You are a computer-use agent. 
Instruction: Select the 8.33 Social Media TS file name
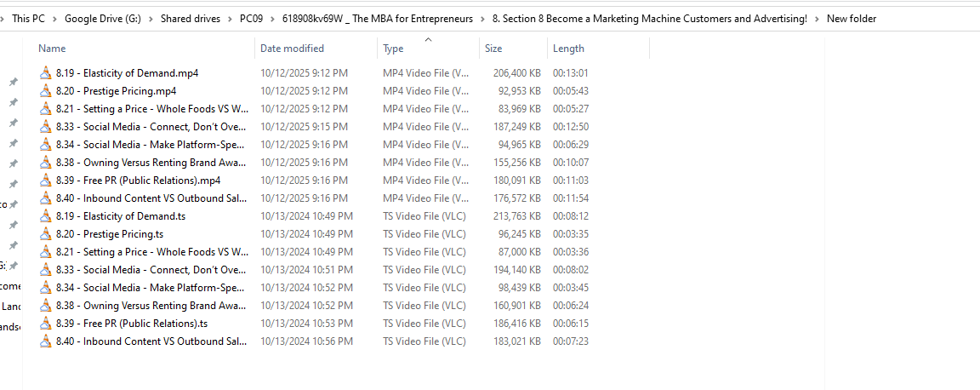point(151,270)
